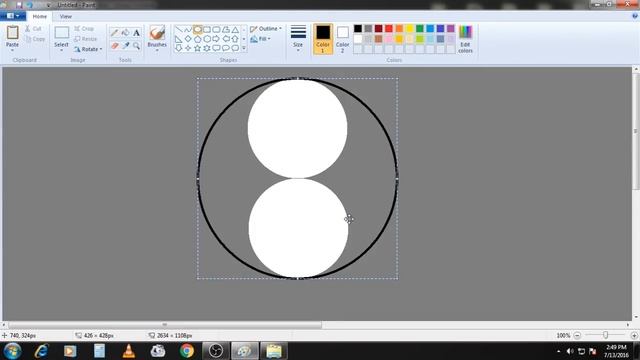Choose the Six-point star shape
The width and height of the screenshot is (640, 360).
click(x=207, y=48)
